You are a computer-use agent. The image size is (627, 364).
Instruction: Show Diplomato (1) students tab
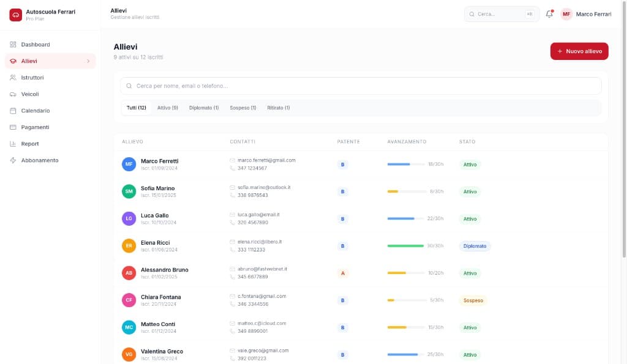click(204, 108)
